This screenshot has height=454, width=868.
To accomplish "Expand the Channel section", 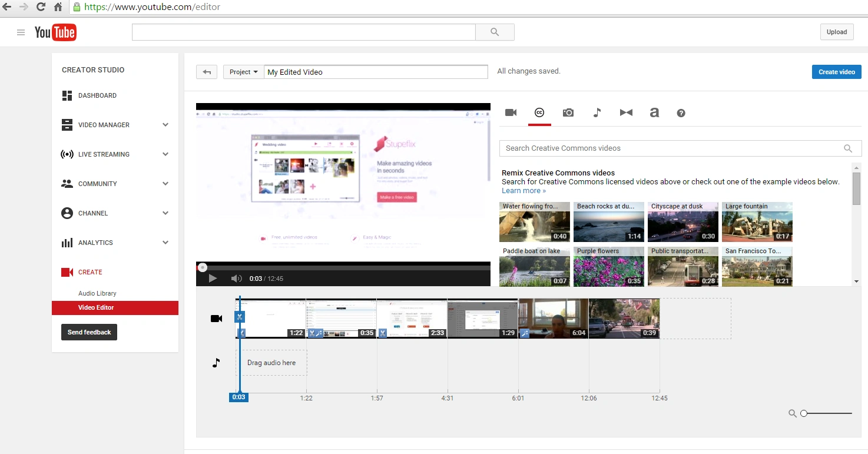I will pos(165,213).
